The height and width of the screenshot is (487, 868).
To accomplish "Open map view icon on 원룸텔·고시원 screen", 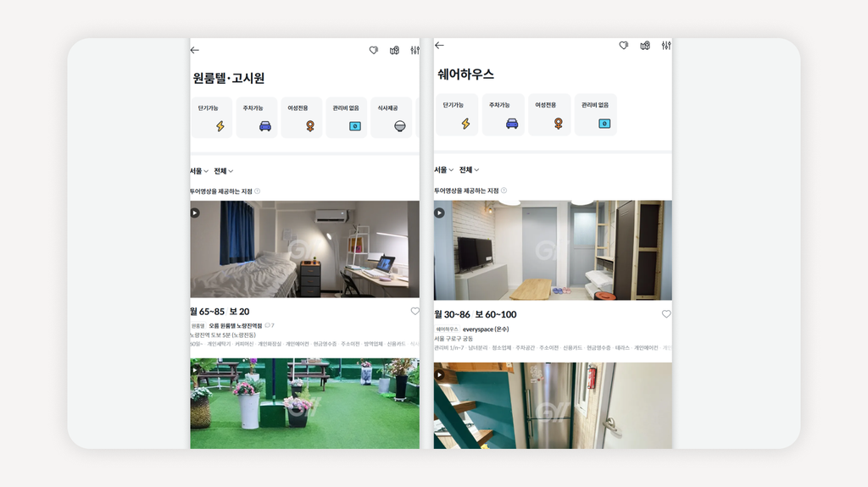I will [395, 50].
